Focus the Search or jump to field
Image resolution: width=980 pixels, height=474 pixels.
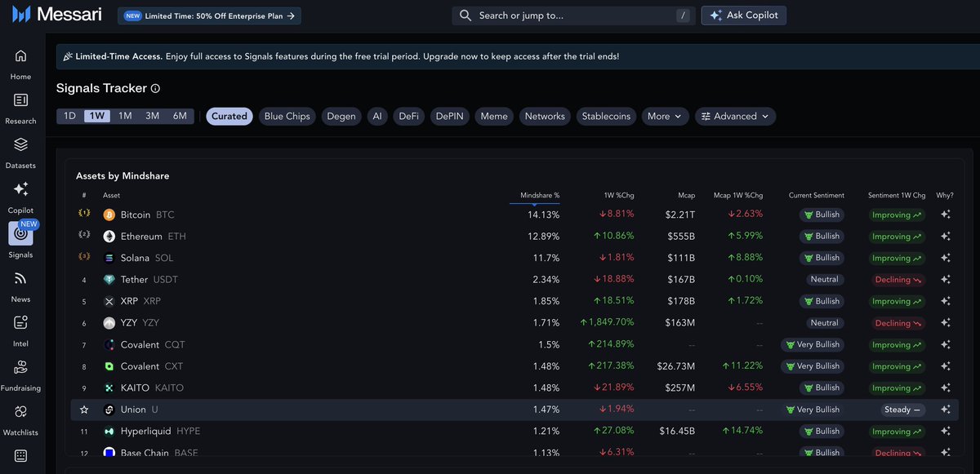coord(572,16)
